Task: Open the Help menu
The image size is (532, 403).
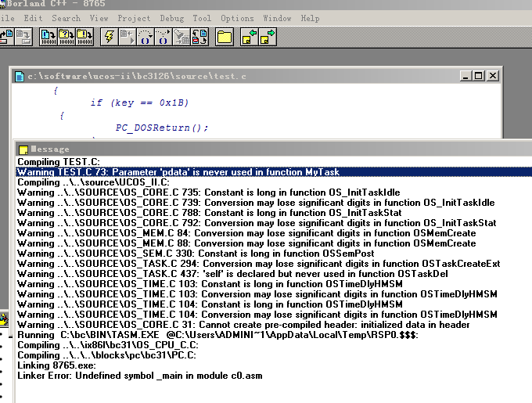Action: click(310, 18)
